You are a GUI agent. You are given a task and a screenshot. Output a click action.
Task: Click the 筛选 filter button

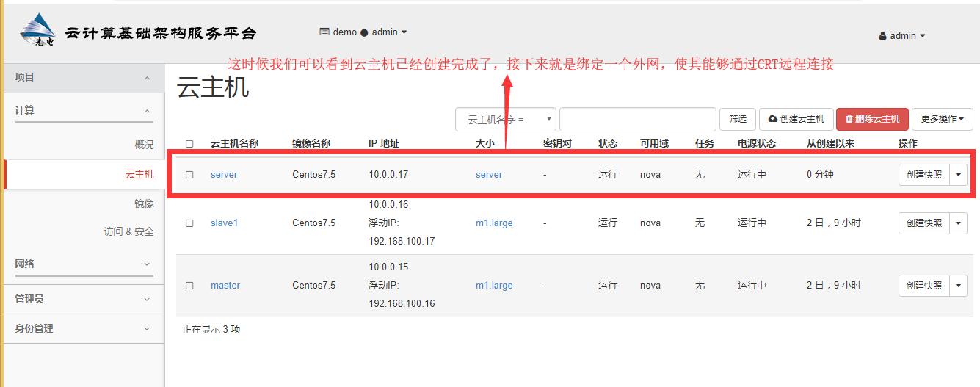[x=737, y=119]
